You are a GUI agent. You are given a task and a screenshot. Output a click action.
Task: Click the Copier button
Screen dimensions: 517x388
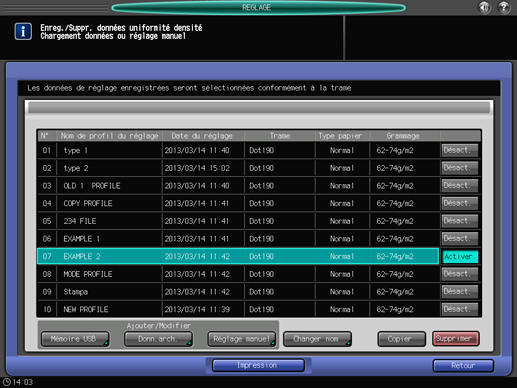401,339
